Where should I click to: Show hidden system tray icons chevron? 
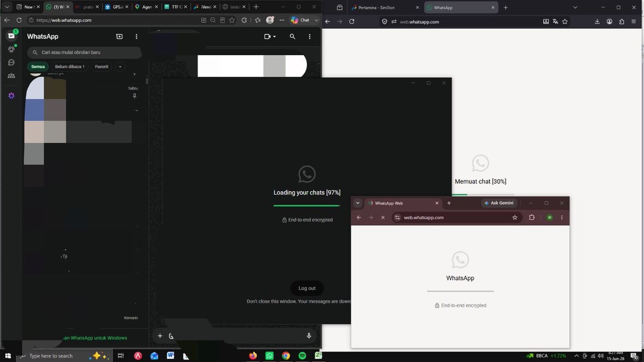577,356
